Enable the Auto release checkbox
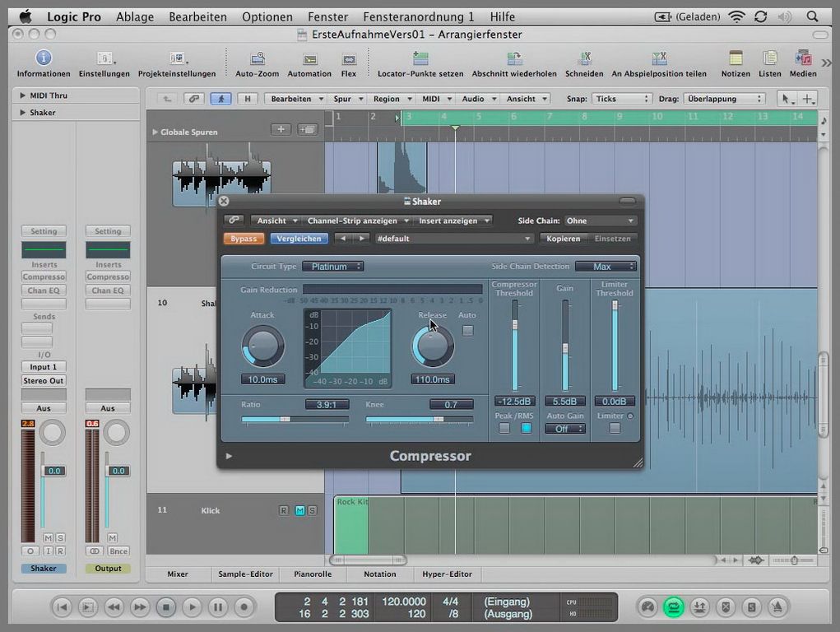The image size is (840, 632). (x=467, y=331)
